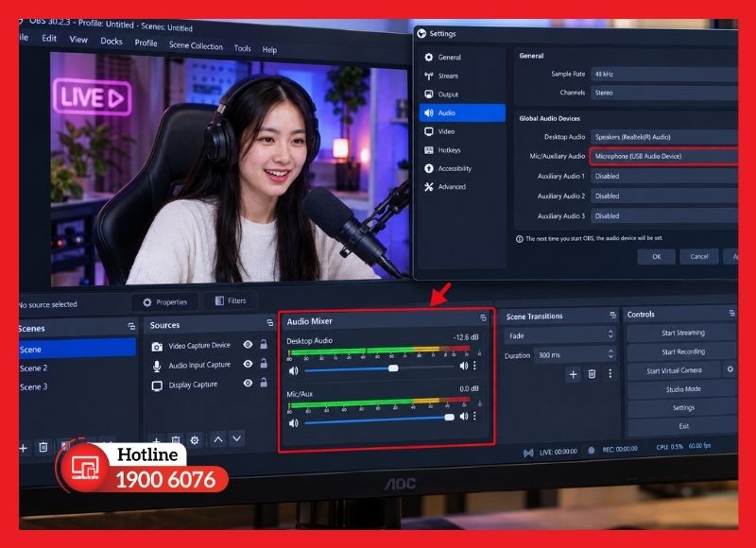Viewport: 756px width, 548px height.
Task: Pop out the Scenes dock
Action: pyautogui.click(x=131, y=326)
